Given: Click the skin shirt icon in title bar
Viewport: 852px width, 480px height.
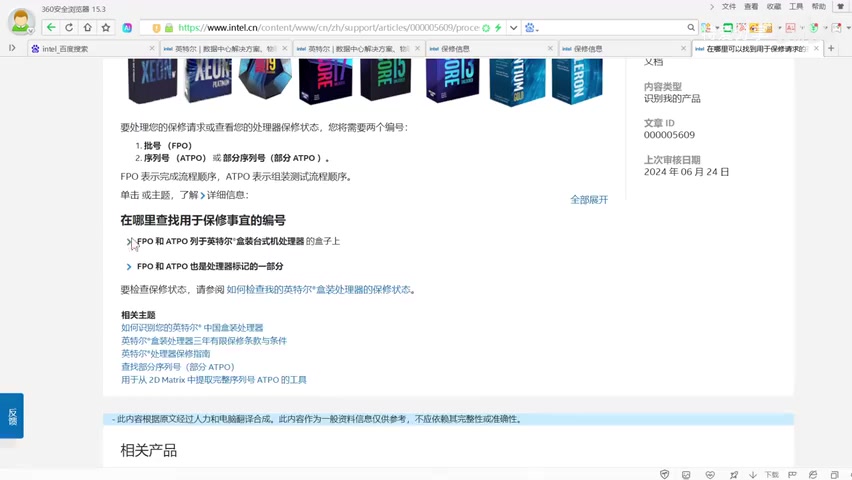Looking at the screenshot, I should [x=841, y=7].
